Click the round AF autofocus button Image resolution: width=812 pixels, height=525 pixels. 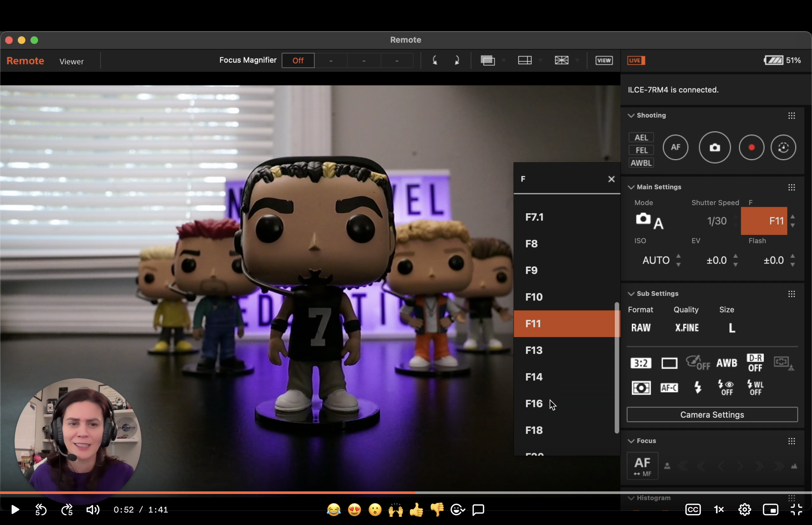tap(675, 147)
